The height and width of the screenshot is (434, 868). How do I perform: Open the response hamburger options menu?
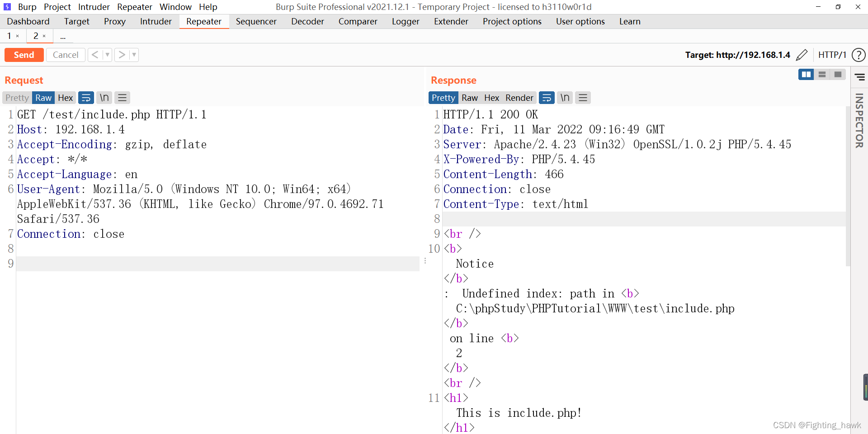click(x=583, y=98)
